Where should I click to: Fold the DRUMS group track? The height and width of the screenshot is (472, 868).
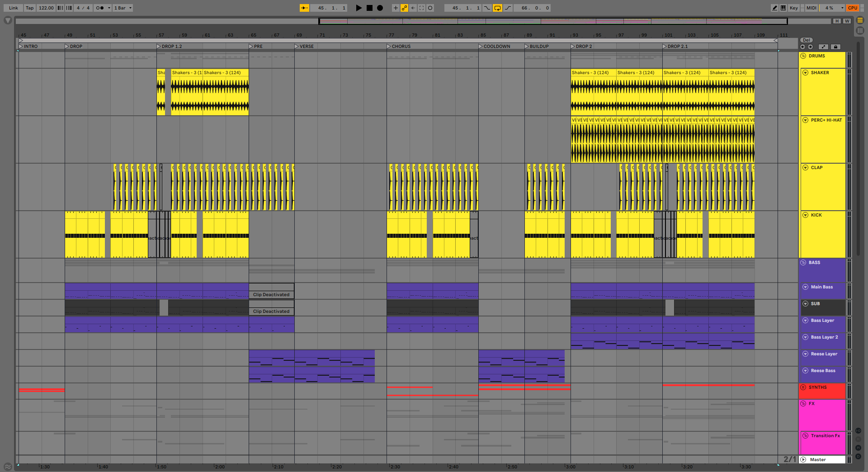click(803, 56)
